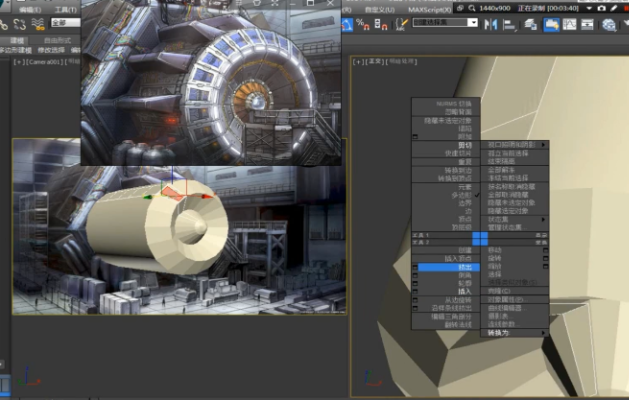Toggle 忽略背面 (Ignore Backfacing) option
629x400 pixels.
coord(457,110)
